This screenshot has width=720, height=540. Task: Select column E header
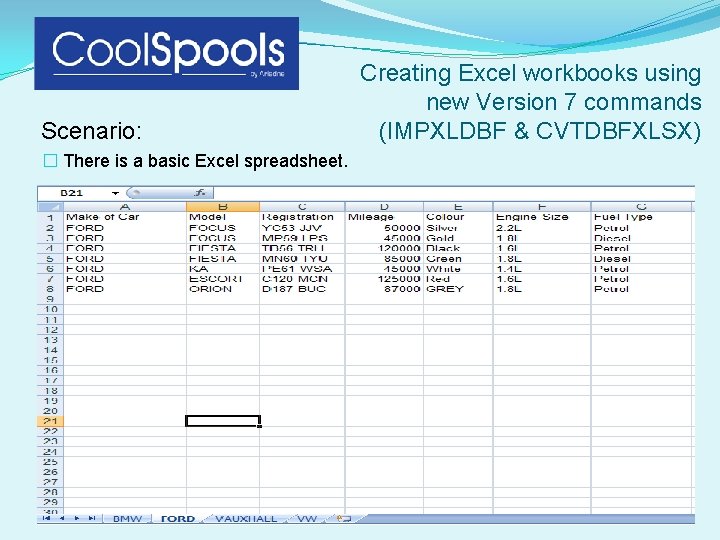point(458,207)
